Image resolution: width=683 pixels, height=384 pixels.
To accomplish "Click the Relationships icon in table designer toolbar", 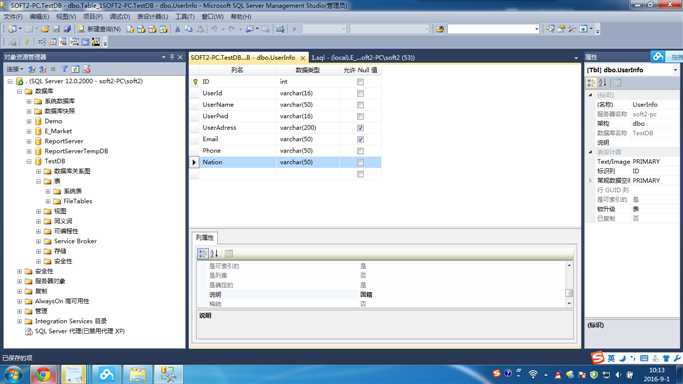I will point(42,42).
